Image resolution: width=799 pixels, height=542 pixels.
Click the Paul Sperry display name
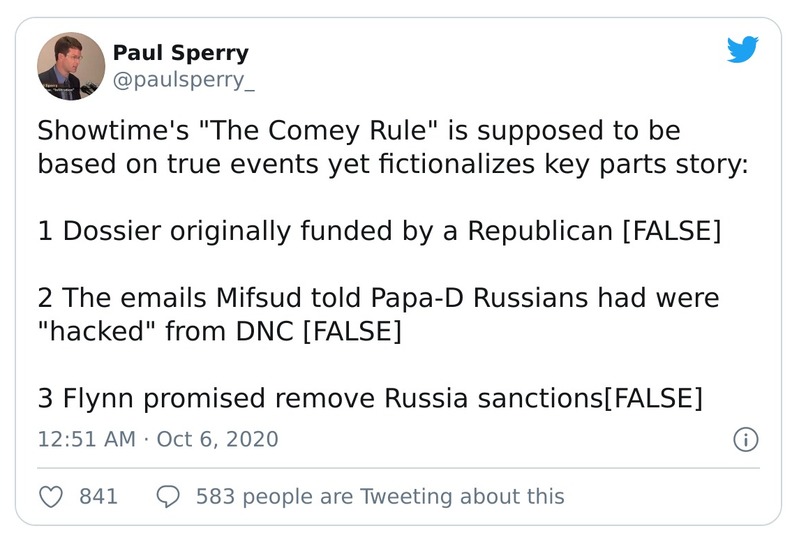181,53
